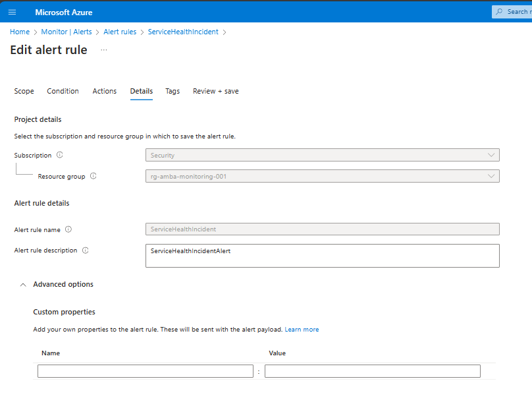Go to the Review + save tab

(x=216, y=91)
